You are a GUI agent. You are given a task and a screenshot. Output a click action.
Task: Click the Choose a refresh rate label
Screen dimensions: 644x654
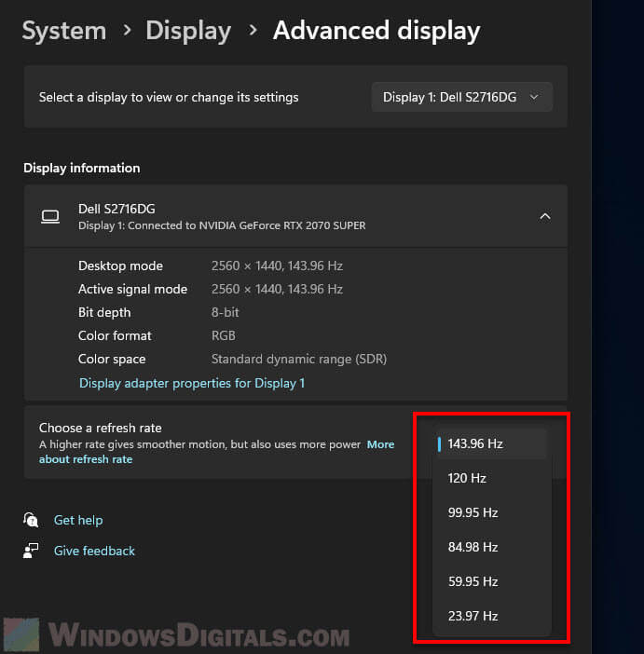tap(100, 428)
